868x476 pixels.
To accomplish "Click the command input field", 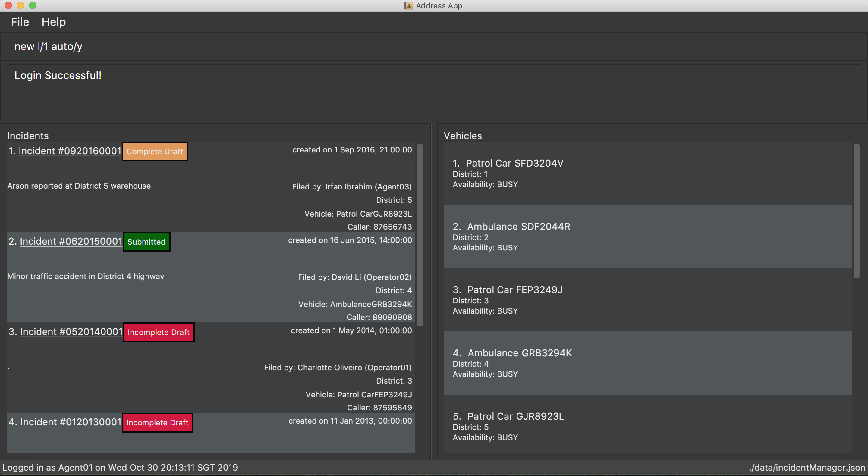I will coord(434,46).
